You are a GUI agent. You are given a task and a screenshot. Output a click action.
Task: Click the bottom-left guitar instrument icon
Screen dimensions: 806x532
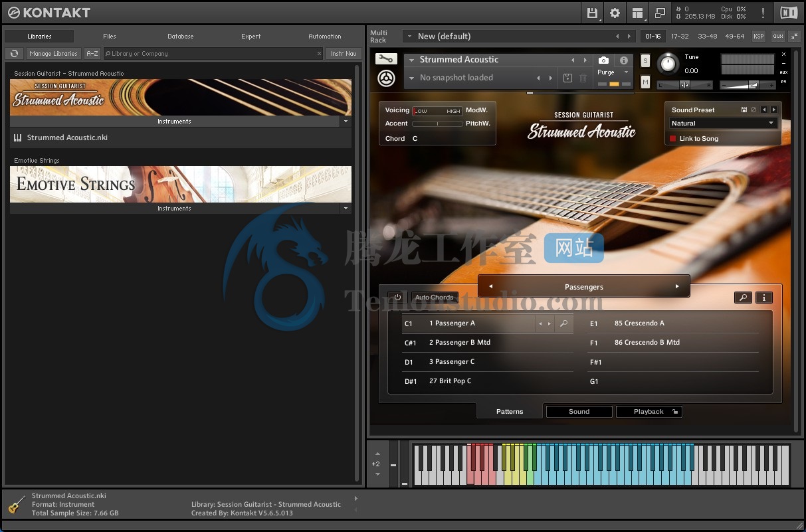click(x=17, y=504)
